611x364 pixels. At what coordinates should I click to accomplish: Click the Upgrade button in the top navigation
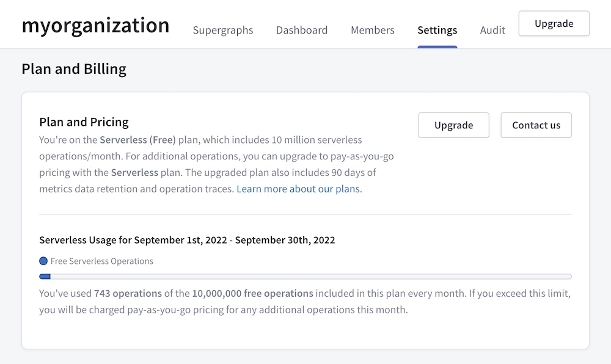[x=554, y=24]
